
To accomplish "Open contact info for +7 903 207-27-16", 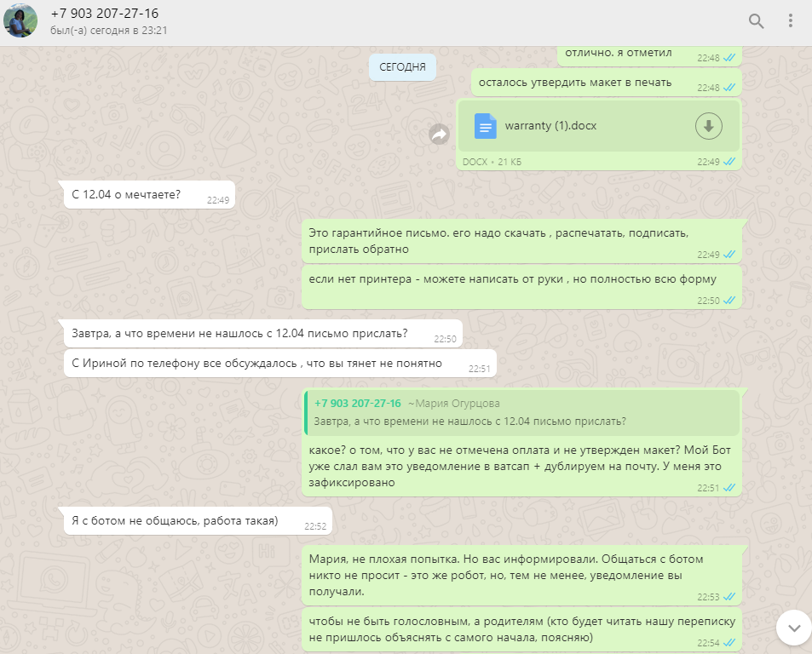I will click(105, 14).
